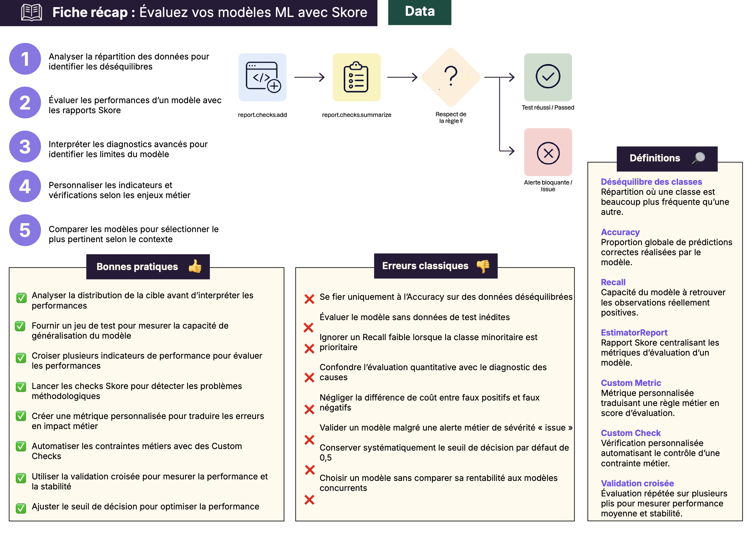Click the 'Accuracy' definition heading

(620, 232)
